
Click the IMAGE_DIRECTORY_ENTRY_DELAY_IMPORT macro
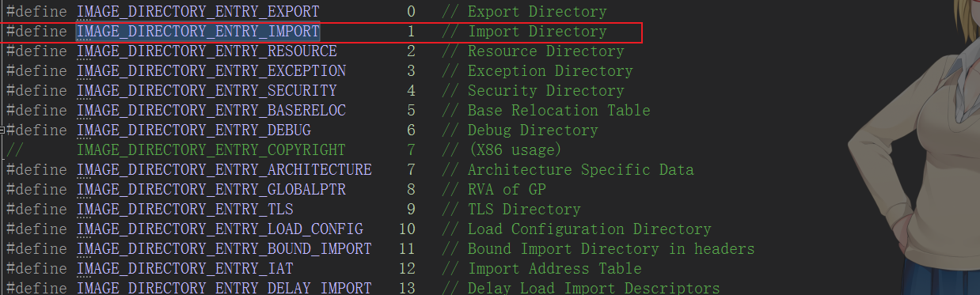pos(224,288)
